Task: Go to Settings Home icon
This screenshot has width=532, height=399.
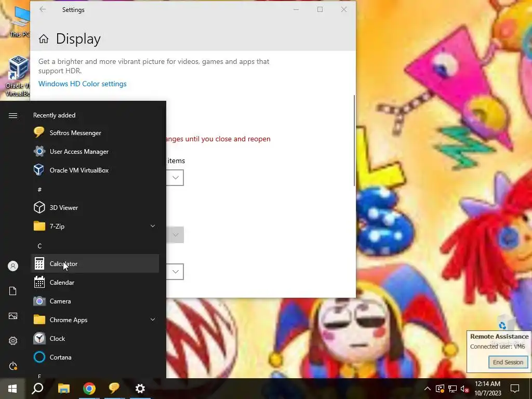Action: tap(44, 38)
